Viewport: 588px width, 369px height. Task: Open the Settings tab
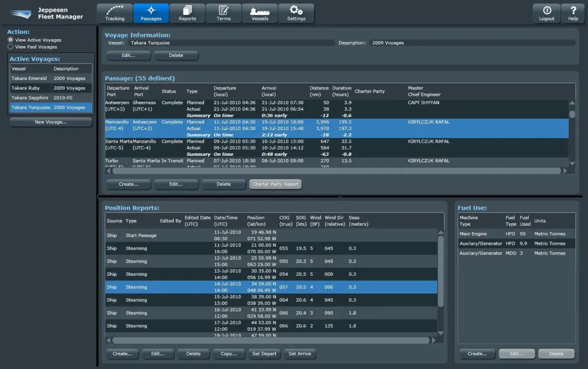296,13
